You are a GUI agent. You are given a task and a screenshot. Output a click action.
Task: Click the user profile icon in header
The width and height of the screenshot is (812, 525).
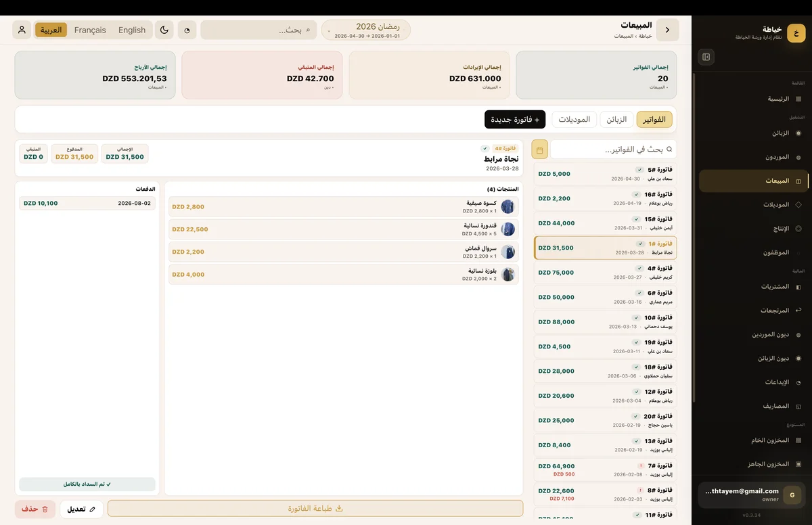pos(22,30)
